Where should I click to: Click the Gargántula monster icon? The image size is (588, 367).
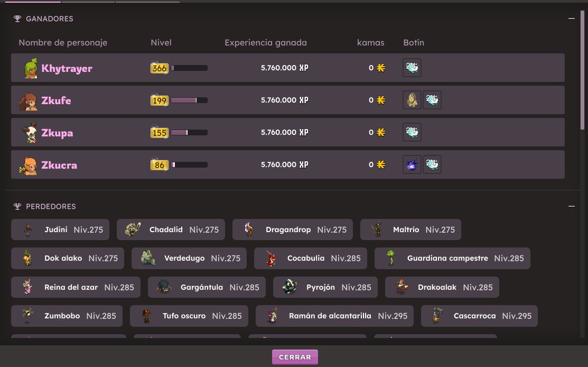(164, 287)
